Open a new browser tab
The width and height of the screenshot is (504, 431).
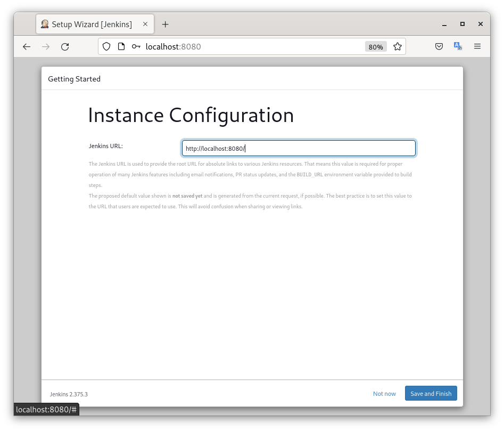[x=166, y=25]
